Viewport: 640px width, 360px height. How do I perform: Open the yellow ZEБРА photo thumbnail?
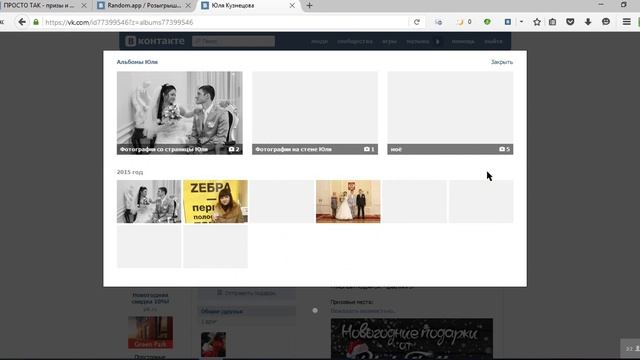tap(215, 201)
